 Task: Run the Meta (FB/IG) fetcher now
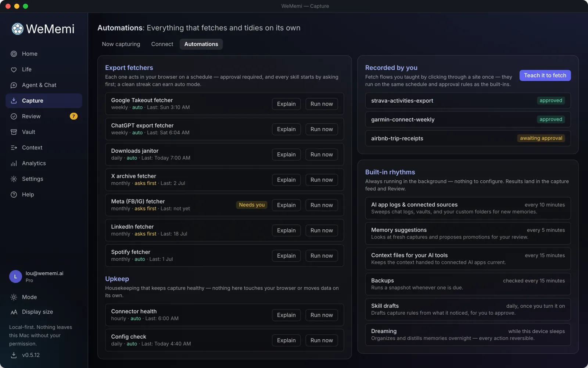click(322, 205)
